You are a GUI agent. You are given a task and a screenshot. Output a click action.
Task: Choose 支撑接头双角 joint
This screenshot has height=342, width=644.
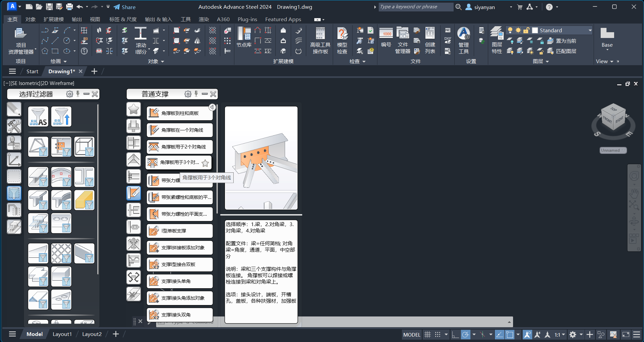click(x=180, y=315)
